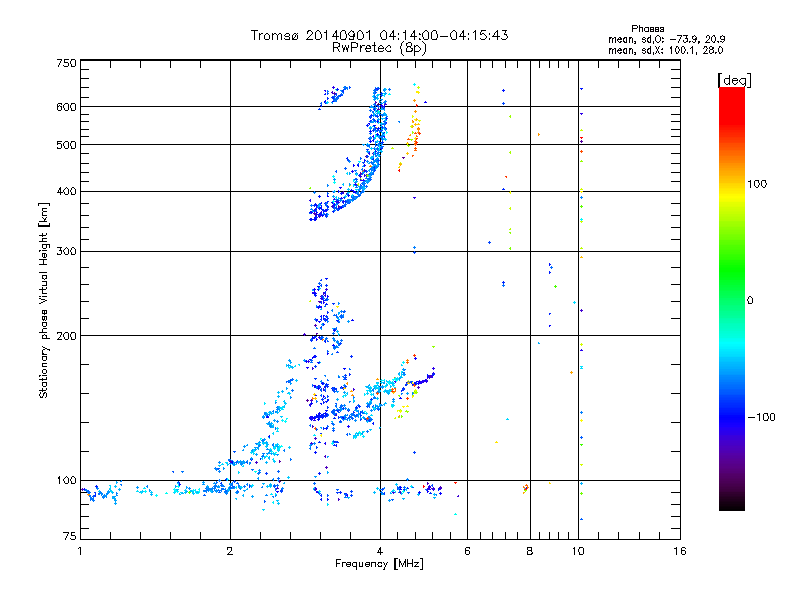800x600 pixels.
Task: Click the x-axis tick label '10'
Action: [578, 551]
